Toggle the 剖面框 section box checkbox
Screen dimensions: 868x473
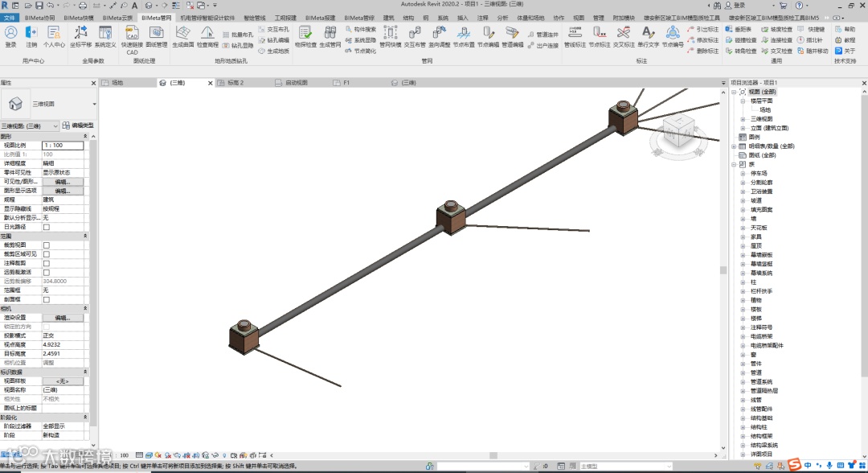(47, 299)
